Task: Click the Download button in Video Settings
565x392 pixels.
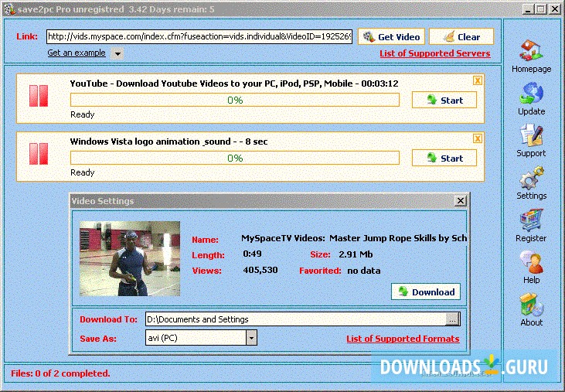Action: pos(426,291)
